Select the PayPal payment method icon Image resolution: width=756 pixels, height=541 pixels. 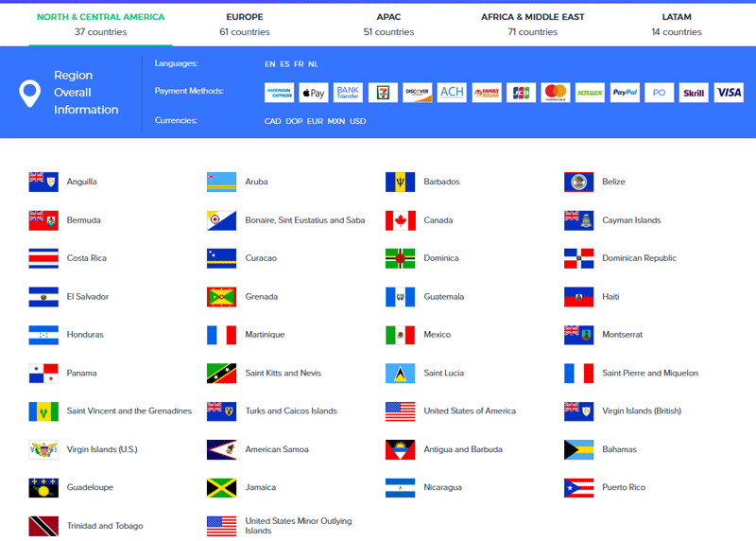click(625, 93)
